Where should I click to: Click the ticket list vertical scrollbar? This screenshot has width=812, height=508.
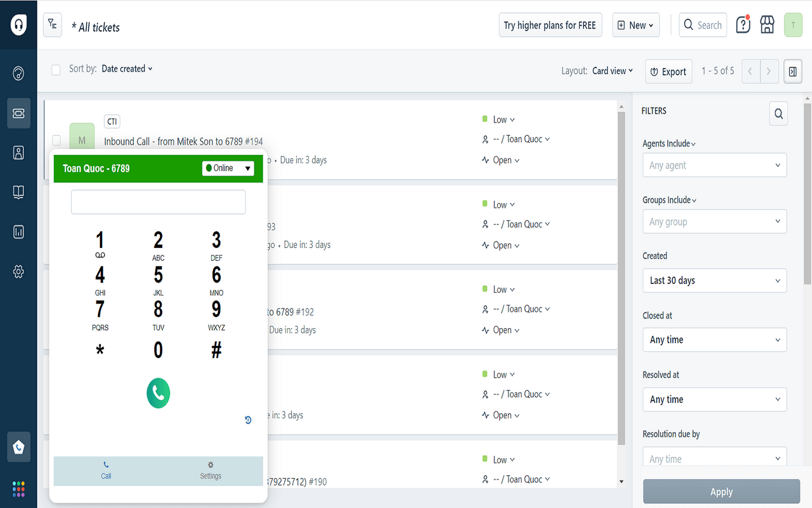[622, 278]
